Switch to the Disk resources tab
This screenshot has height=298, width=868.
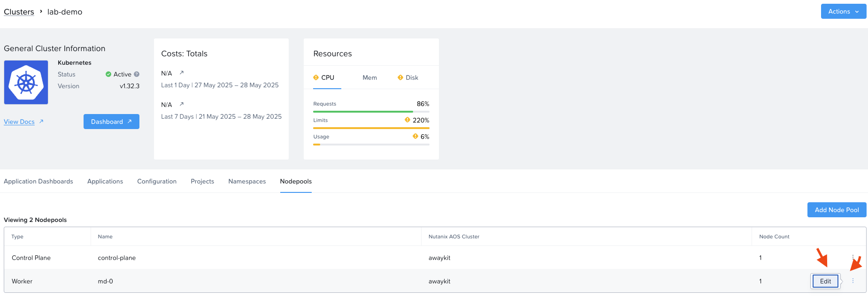click(x=408, y=77)
